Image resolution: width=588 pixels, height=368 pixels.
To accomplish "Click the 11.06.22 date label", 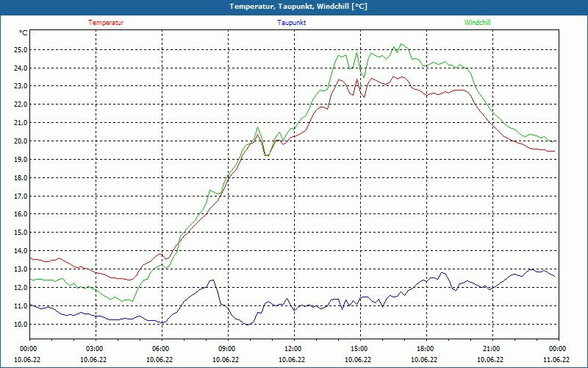I will point(556,360).
